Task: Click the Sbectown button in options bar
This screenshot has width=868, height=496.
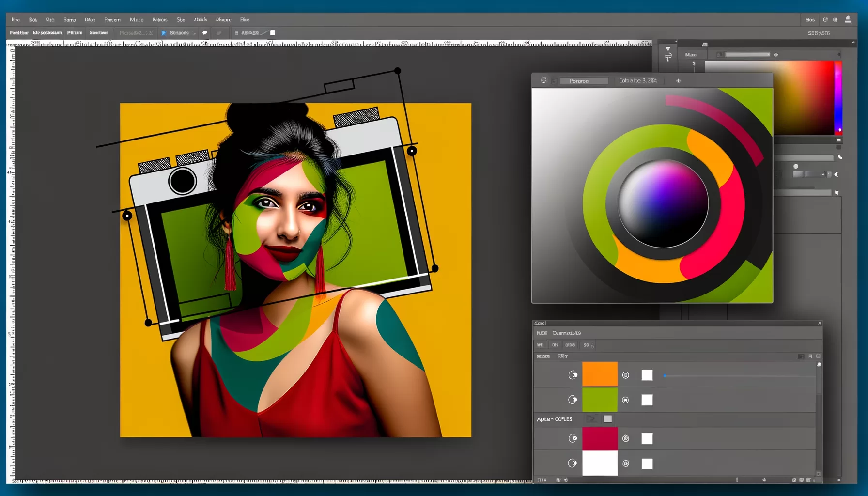Action: pyautogui.click(x=99, y=33)
